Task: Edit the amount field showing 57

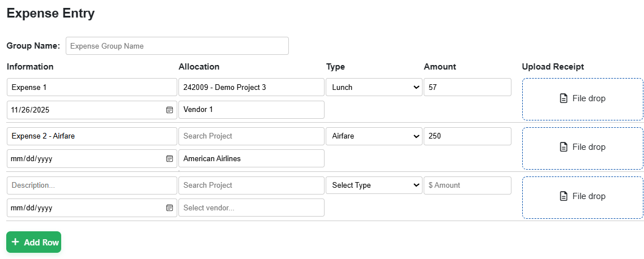Action: pos(467,87)
